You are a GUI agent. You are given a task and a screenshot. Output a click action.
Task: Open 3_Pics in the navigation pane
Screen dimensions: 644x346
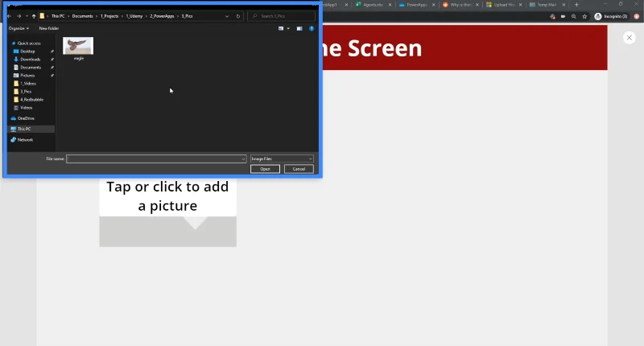pos(26,92)
